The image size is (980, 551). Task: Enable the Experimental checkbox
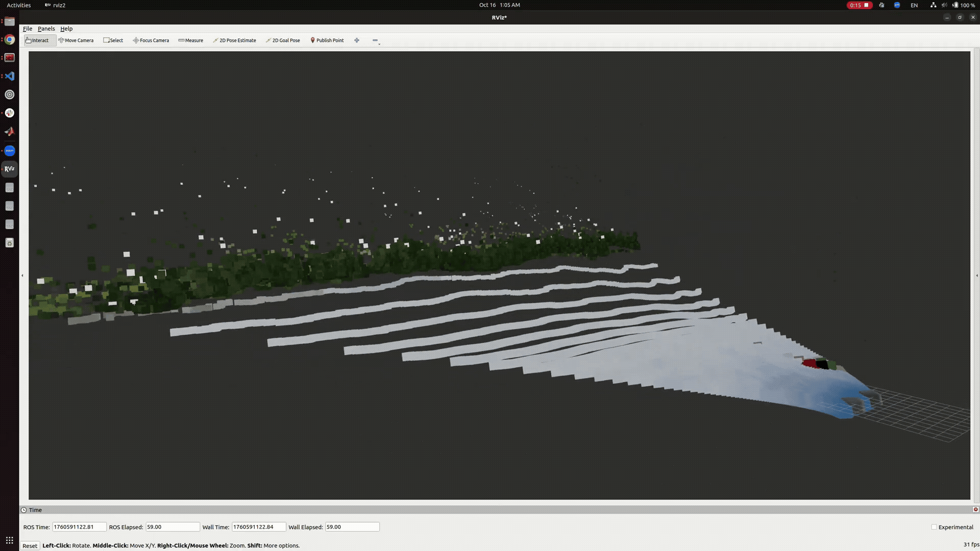pos(934,527)
